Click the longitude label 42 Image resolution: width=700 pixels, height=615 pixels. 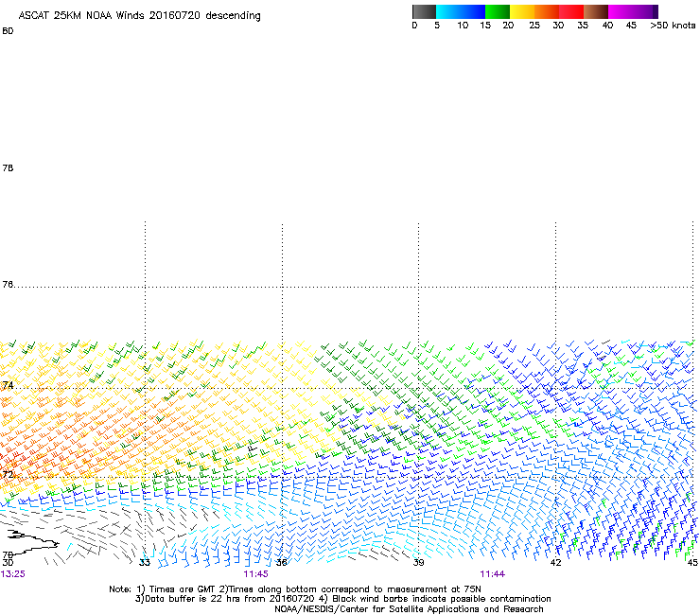pos(555,562)
